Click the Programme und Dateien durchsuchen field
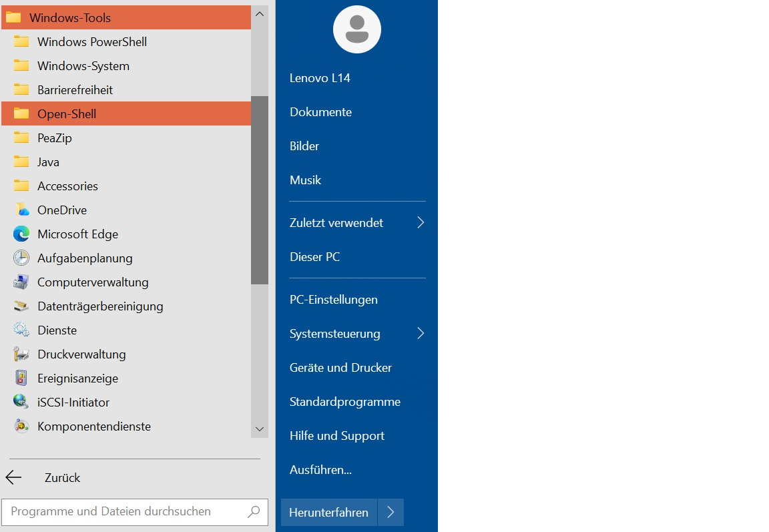 tap(135, 512)
